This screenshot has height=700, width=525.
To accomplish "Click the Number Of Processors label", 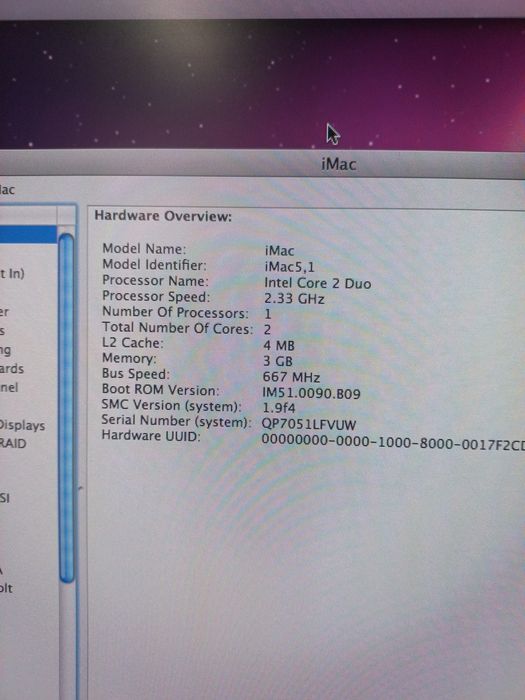I will click(175, 312).
